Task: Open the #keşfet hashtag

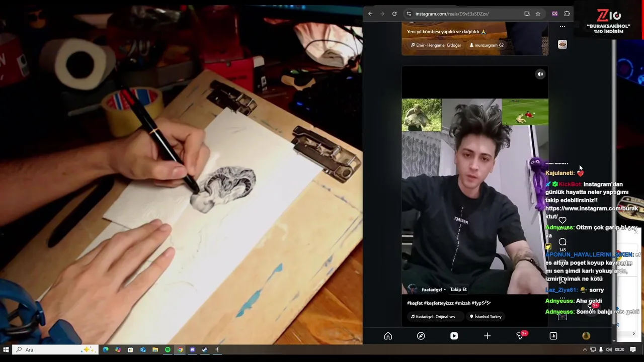Action: tap(415, 303)
